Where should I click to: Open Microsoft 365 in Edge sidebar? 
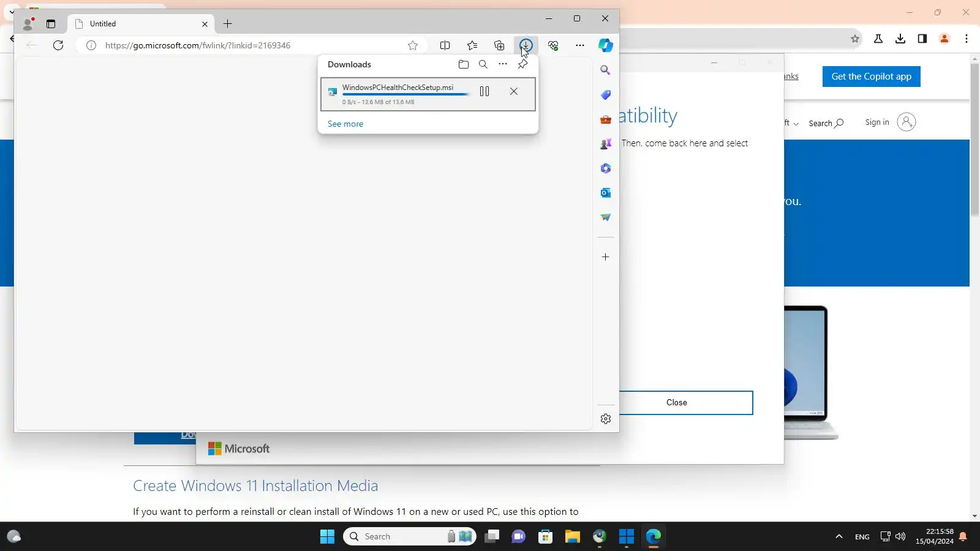point(606,168)
